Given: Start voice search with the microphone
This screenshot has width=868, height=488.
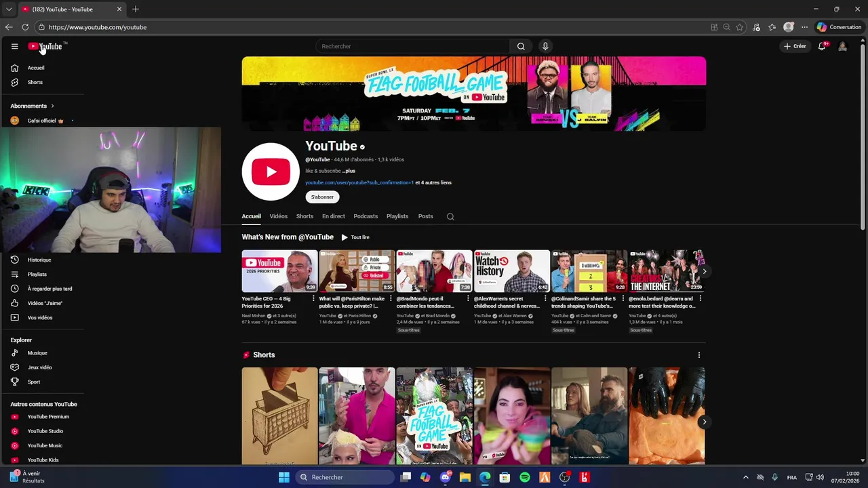Looking at the screenshot, I should tap(545, 46).
